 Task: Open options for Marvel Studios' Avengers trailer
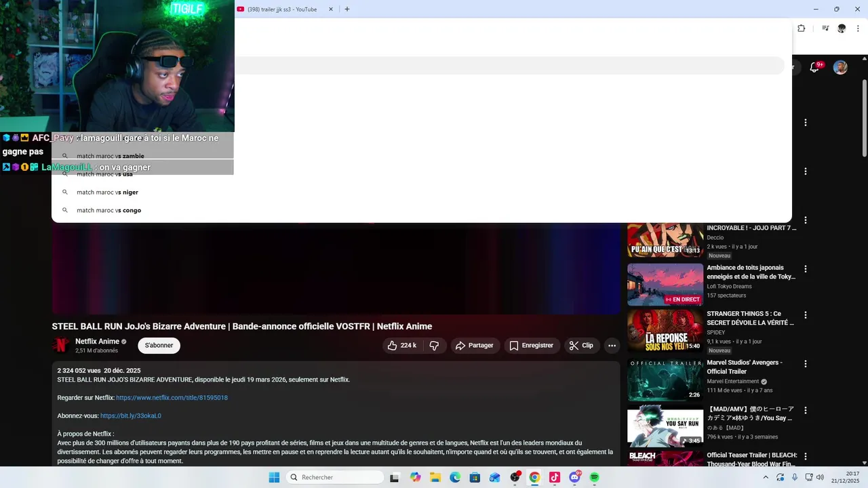(806, 364)
